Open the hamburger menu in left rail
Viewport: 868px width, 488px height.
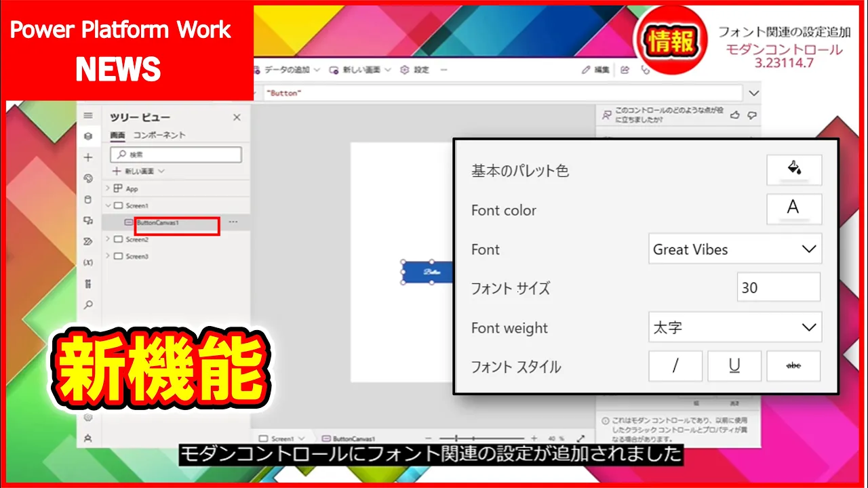click(x=88, y=116)
